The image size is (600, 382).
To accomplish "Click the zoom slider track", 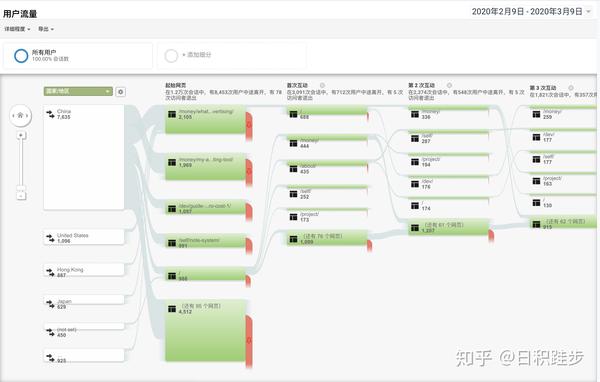I will [x=21, y=163].
